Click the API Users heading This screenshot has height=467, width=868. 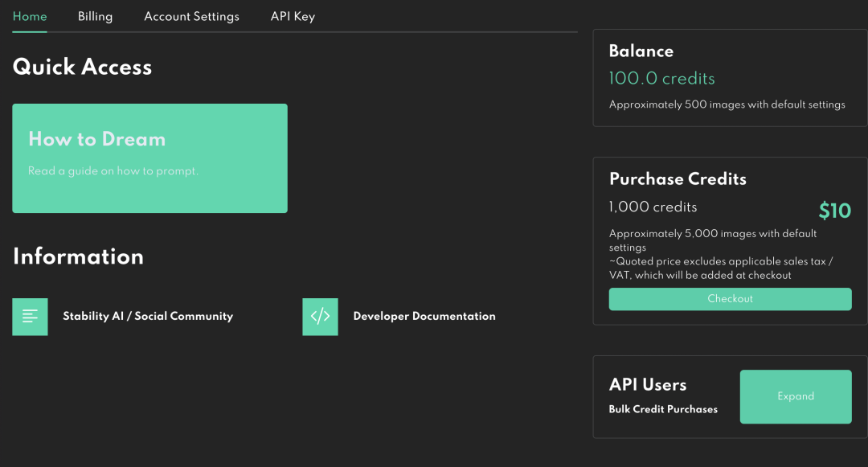click(648, 385)
